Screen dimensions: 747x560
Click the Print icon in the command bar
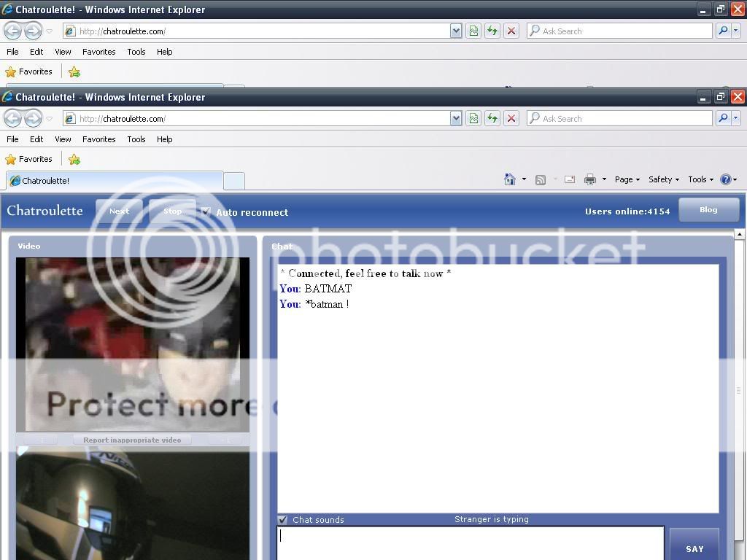click(x=590, y=179)
